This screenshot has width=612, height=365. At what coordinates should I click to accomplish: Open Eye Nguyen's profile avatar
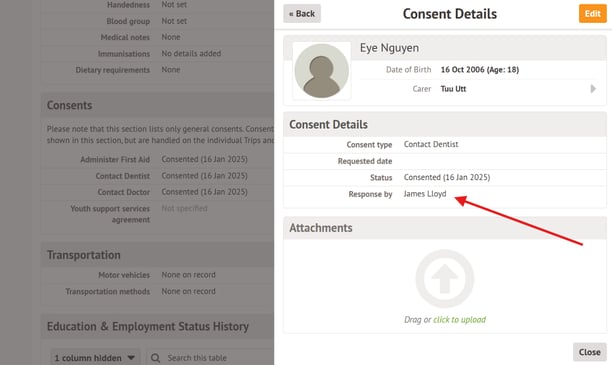322,71
